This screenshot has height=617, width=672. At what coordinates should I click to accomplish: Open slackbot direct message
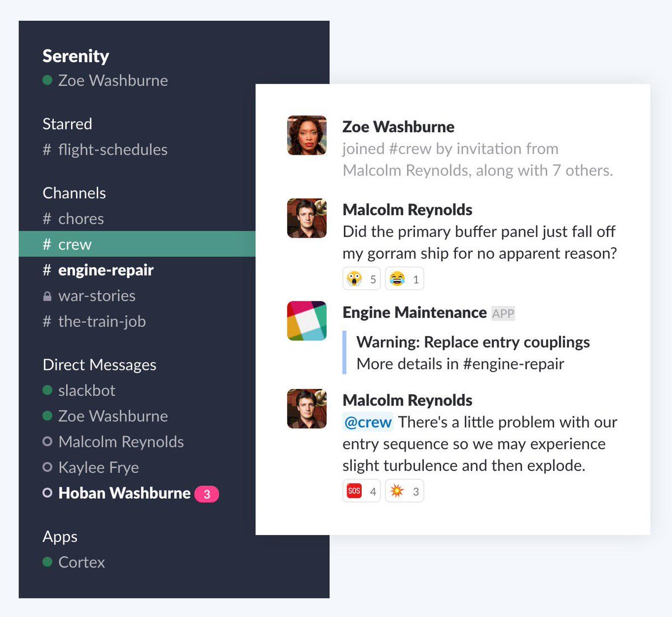pyautogui.click(x=86, y=391)
